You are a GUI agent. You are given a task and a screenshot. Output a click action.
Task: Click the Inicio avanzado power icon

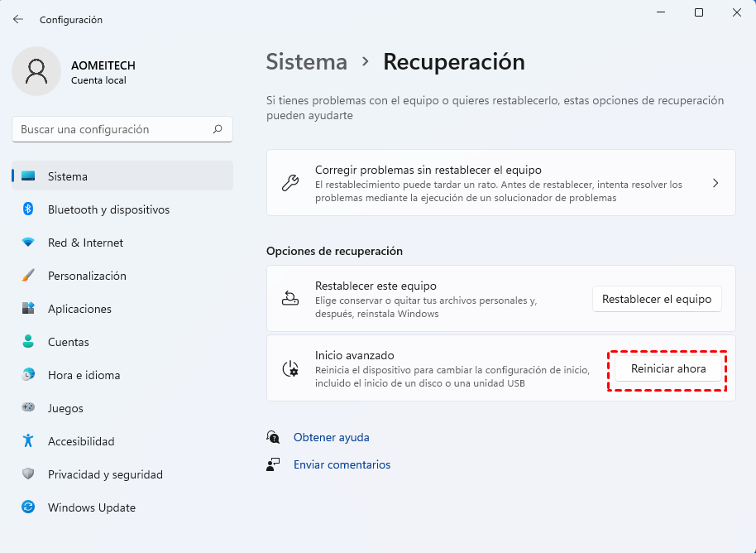[289, 369]
